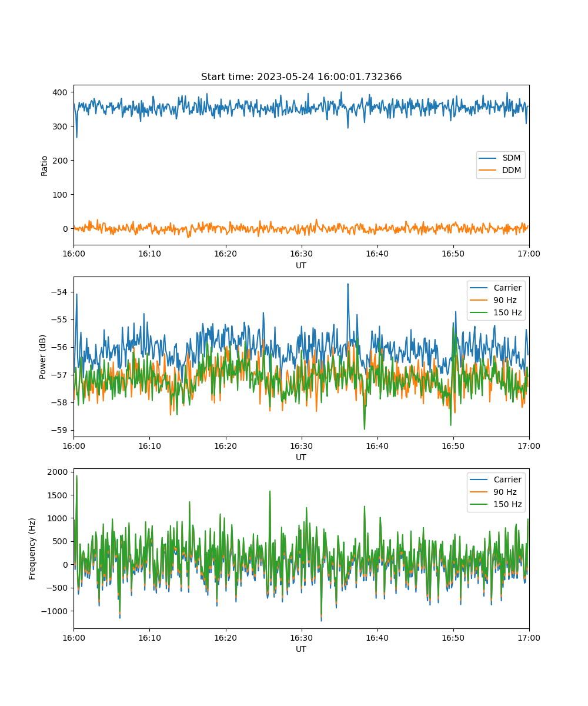
Task: Click the Carrier power spike near 16:36
Action: tap(348, 286)
